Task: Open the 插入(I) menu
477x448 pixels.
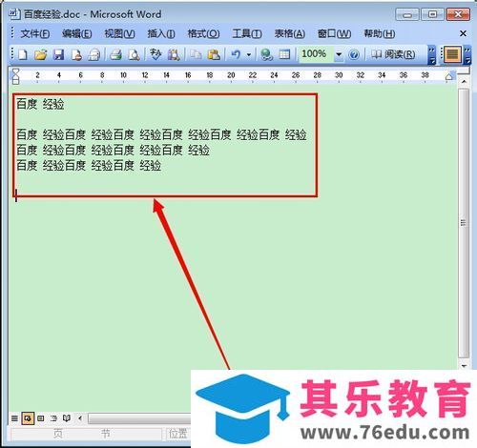Action: coord(161,33)
